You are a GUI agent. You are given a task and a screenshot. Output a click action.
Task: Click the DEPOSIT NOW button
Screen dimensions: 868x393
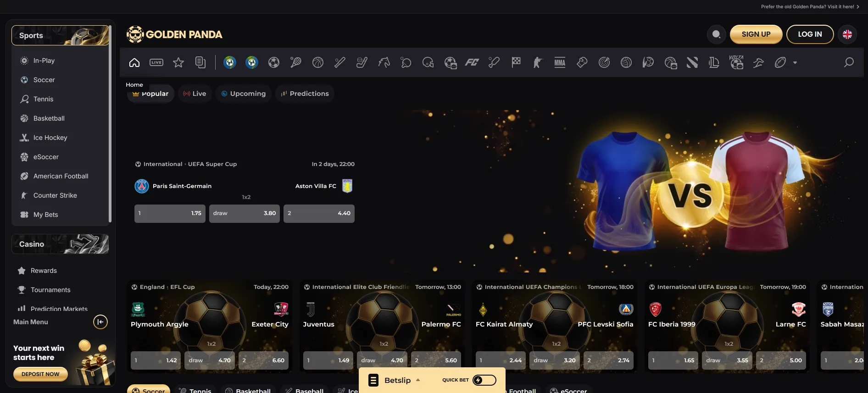point(40,374)
